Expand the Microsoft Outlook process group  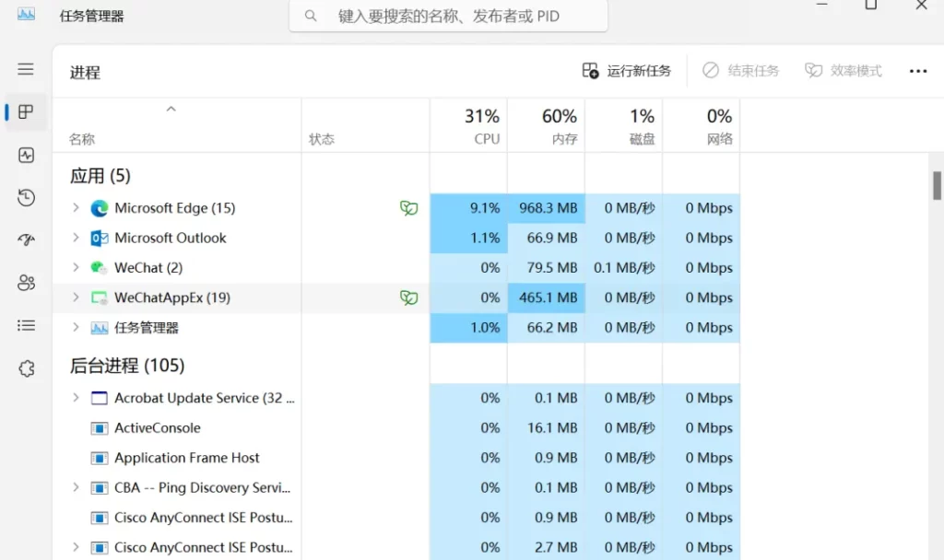click(x=77, y=238)
